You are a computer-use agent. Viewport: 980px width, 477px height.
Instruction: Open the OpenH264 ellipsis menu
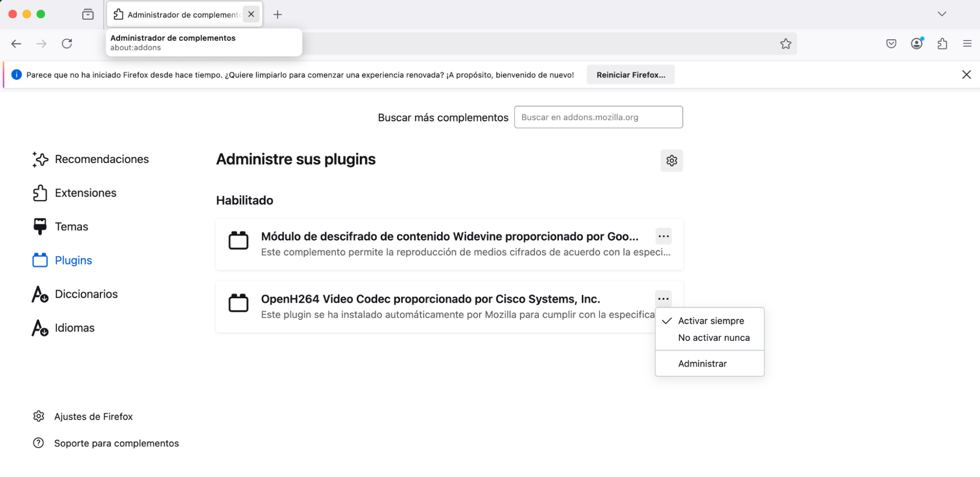click(x=663, y=299)
